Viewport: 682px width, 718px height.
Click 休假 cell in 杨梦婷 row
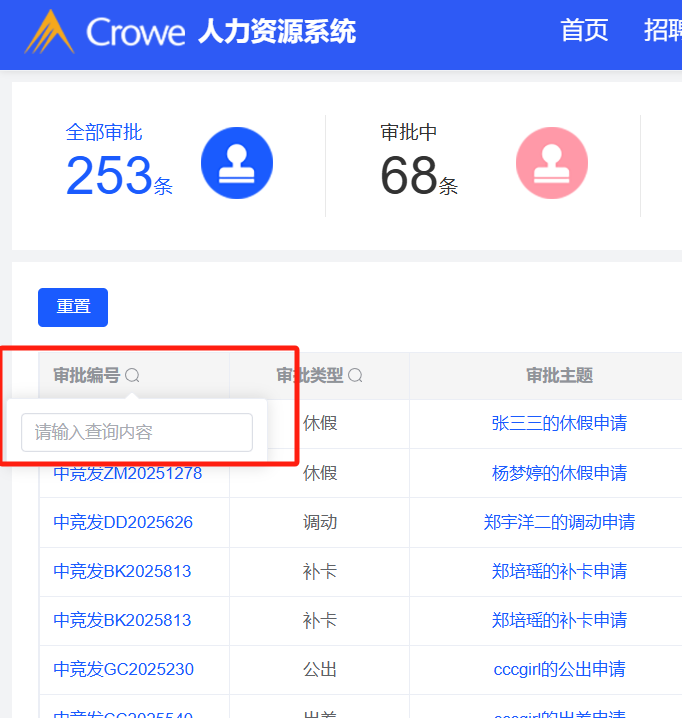tap(320, 473)
